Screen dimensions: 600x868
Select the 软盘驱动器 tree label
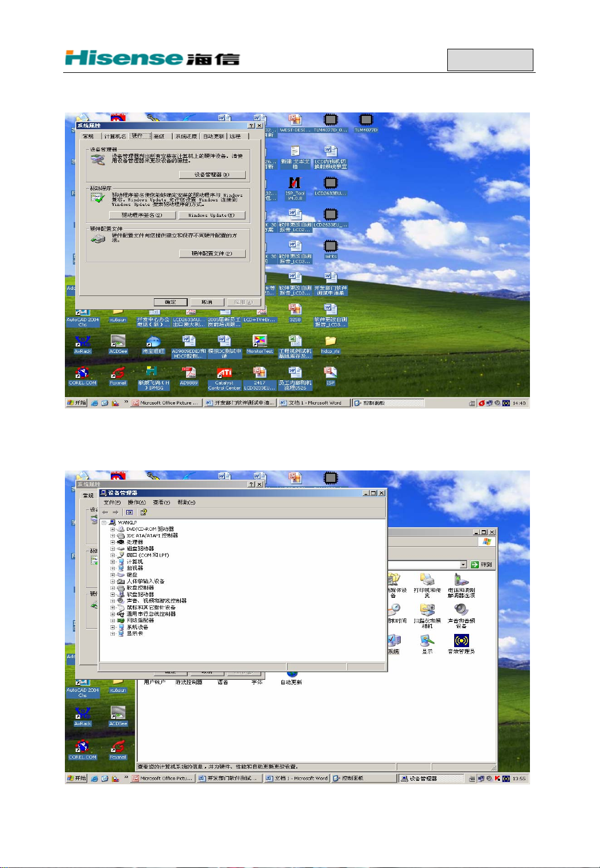(140, 594)
